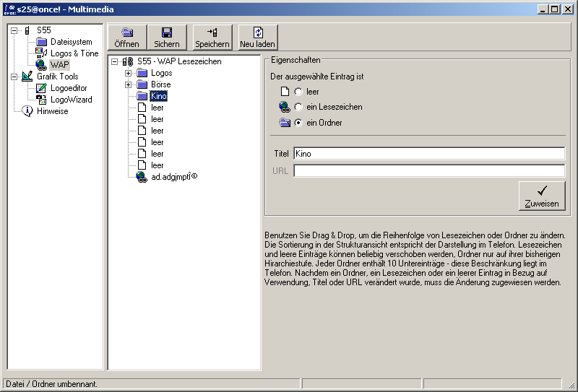Click into the URL input field

pos(429,170)
